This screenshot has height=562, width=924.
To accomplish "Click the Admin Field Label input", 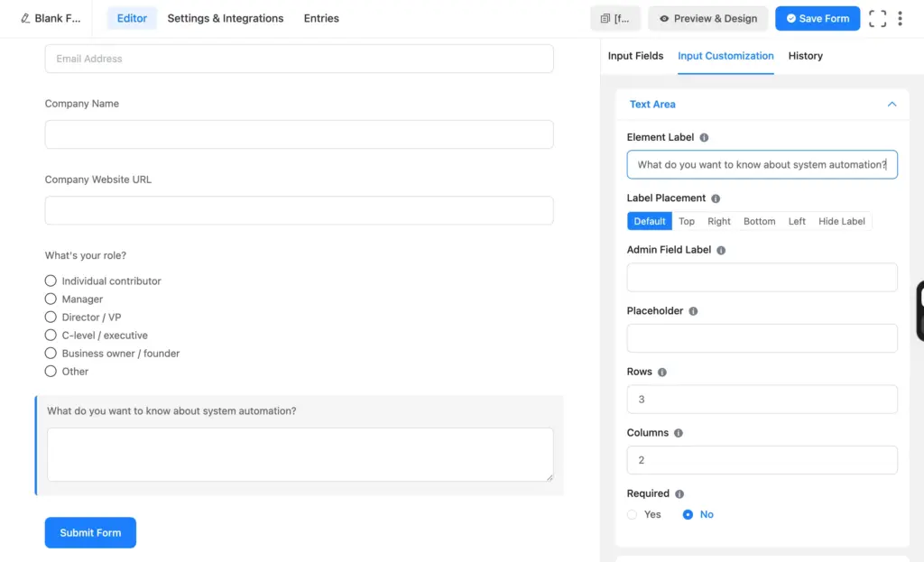I will 762,277.
